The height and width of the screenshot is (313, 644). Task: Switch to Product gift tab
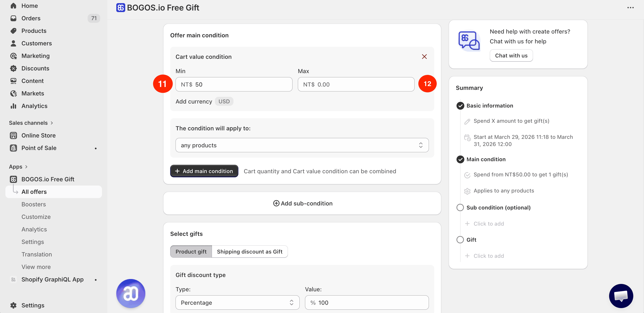[x=191, y=251]
